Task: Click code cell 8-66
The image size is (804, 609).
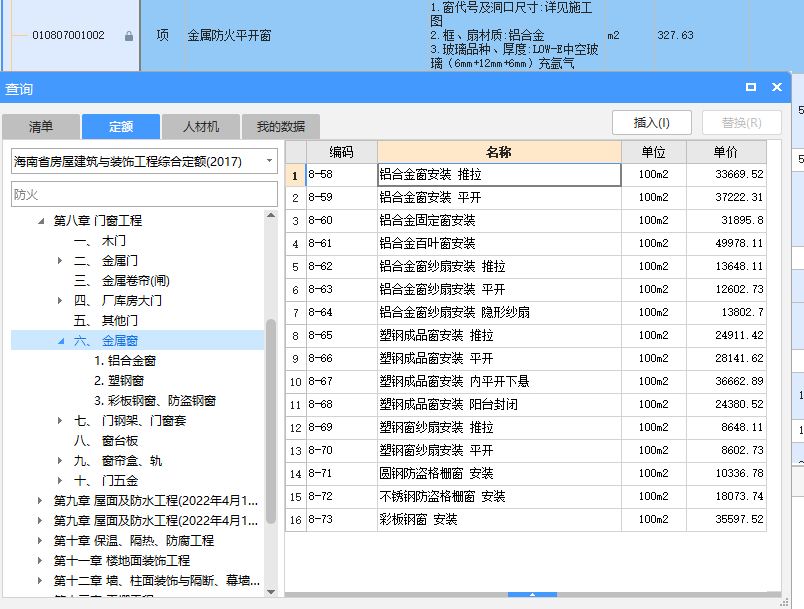Action: click(x=341, y=358)
